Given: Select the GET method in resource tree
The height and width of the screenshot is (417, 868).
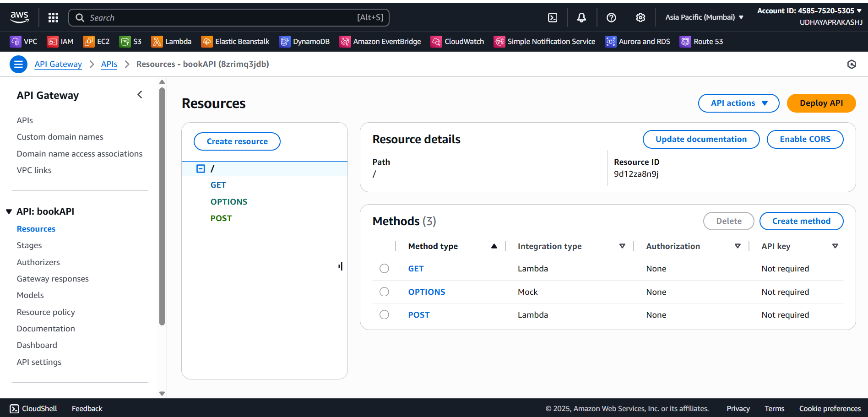Looking at the screenshot, I should click(218, 185).
